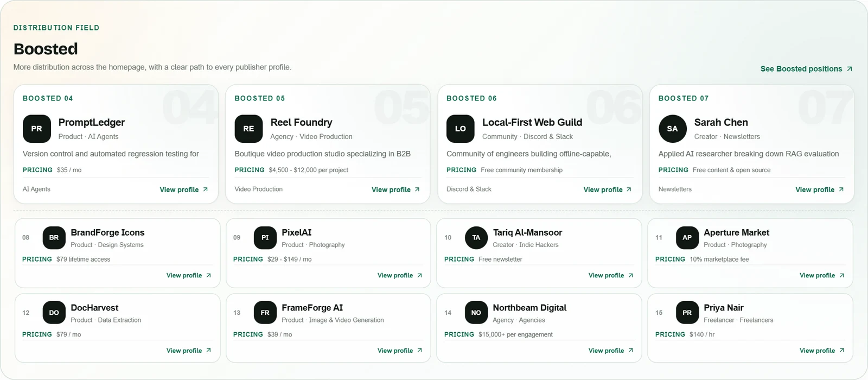The height and width of the screenshot is (380, 868).
Task: View profile of Sarah Chen
Action: pyautogui.click(x=819, y=189)
